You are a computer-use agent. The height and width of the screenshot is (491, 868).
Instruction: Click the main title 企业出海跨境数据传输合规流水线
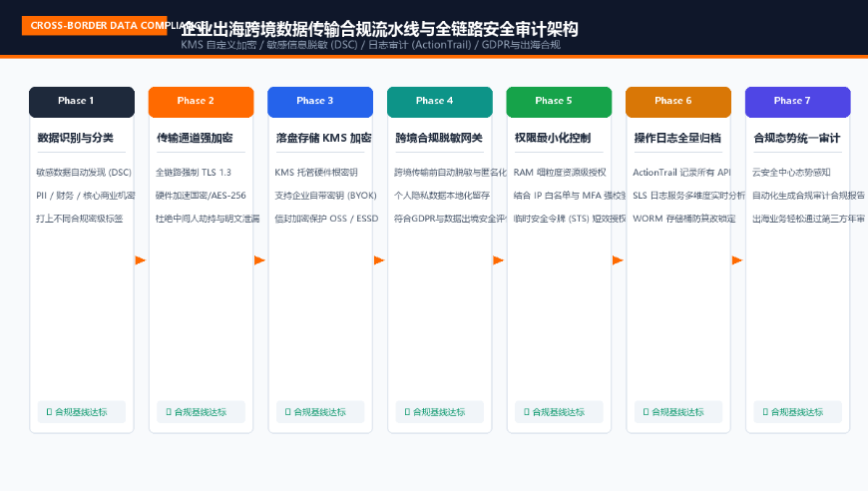point(380,29)
